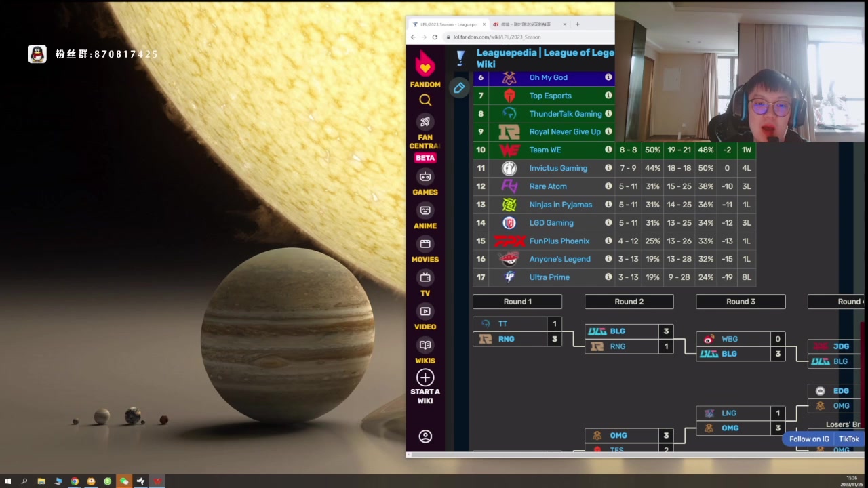Click Leaguepedia trophy logo icon
Viewport: 868px width, 488px height.
(460, 57)
